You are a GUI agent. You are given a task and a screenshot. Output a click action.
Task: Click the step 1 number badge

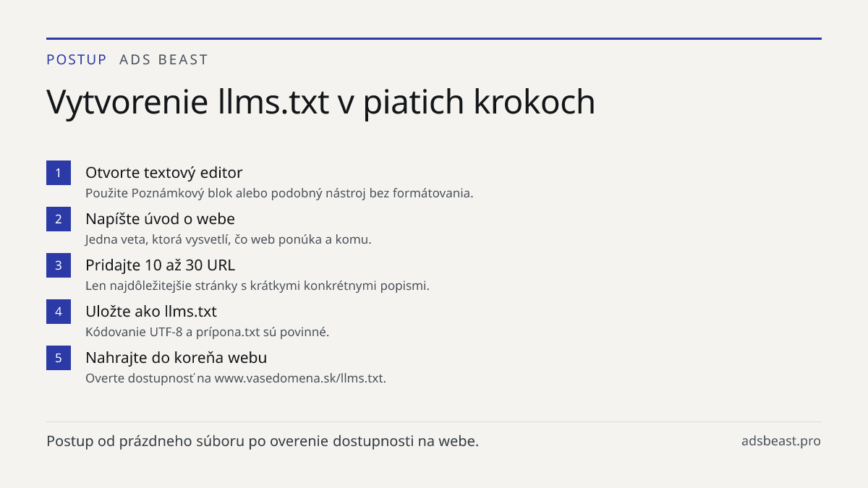pyautogui.click(x=59, y=173)
